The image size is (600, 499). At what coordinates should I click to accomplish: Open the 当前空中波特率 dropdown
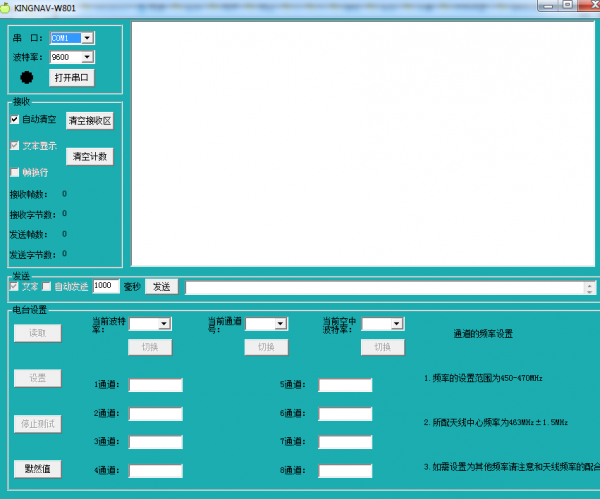point(397,324)
